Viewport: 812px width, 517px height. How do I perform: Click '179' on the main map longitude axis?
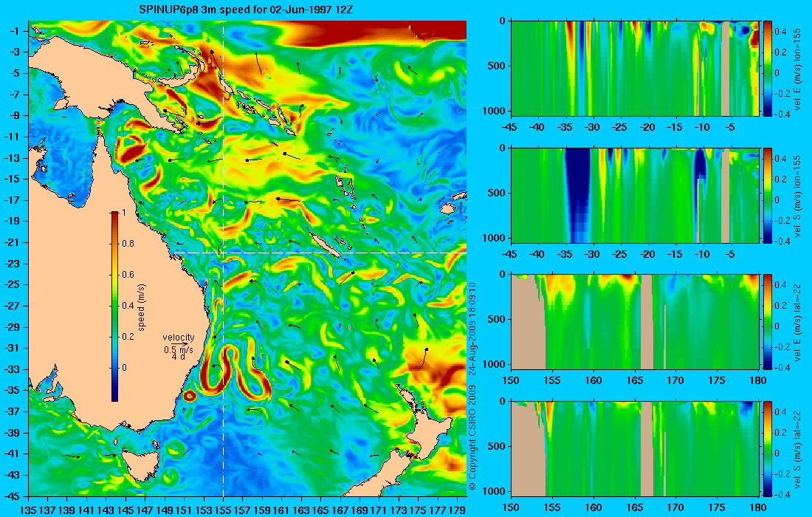click(x=457, y=510)
